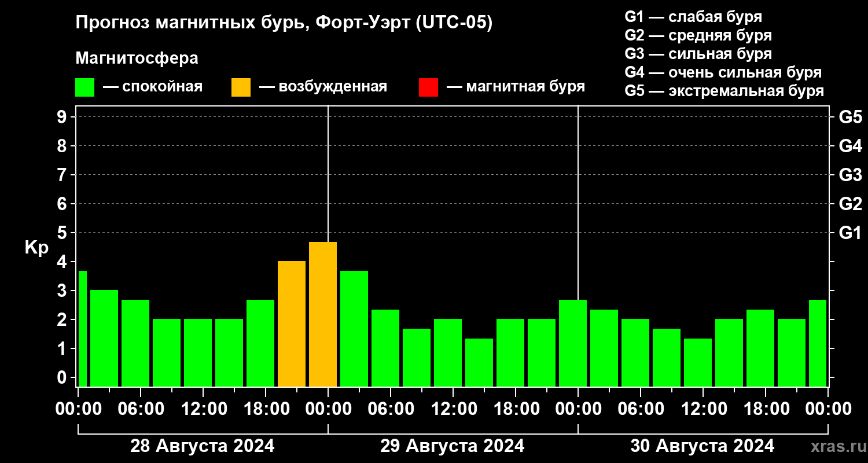Click the 'G4' label on right axis

tap(850, 146)
